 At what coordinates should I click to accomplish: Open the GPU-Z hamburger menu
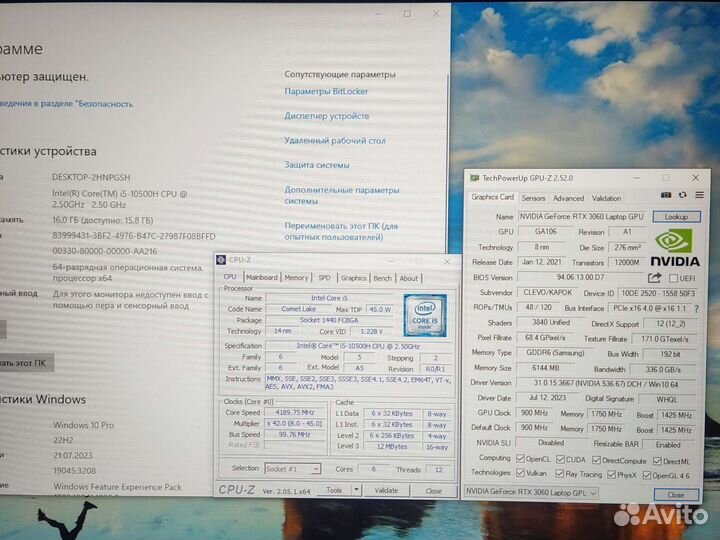pos(699,195)
